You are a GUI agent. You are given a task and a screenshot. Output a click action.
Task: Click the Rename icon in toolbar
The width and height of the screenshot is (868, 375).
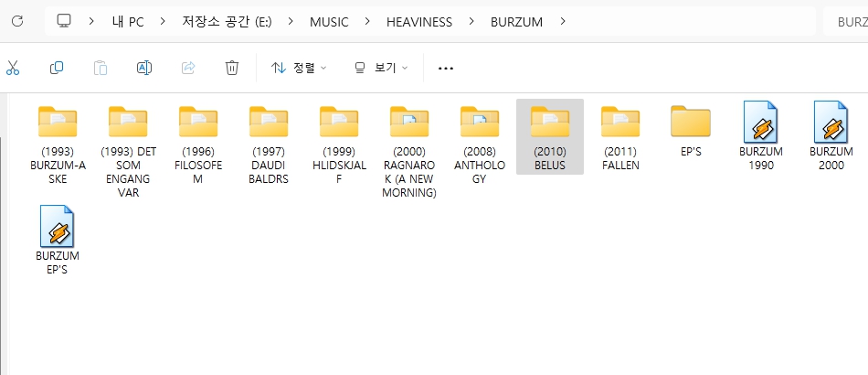[x=144, y=68]
